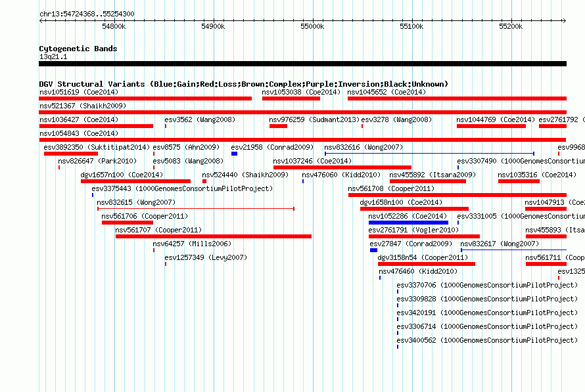Viewport: 585px width, 392px height.
Task: Click the esv2761792 variant label
Action: coord(562,120)
